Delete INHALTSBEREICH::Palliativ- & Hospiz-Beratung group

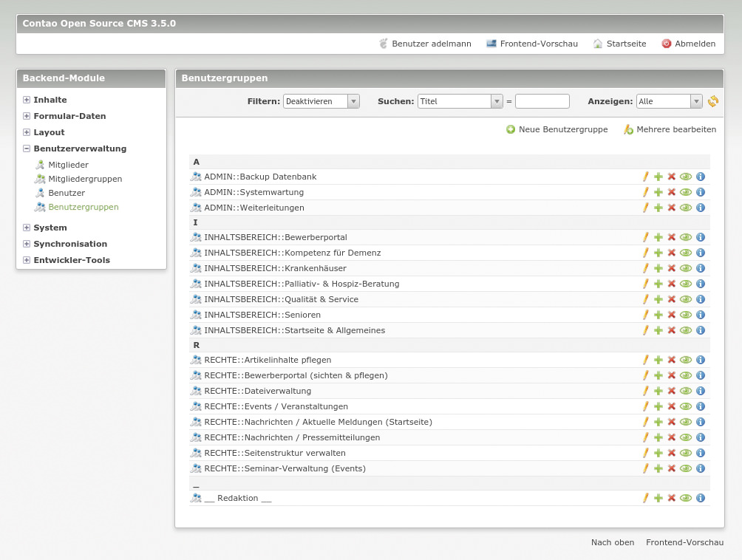point(672,284)
